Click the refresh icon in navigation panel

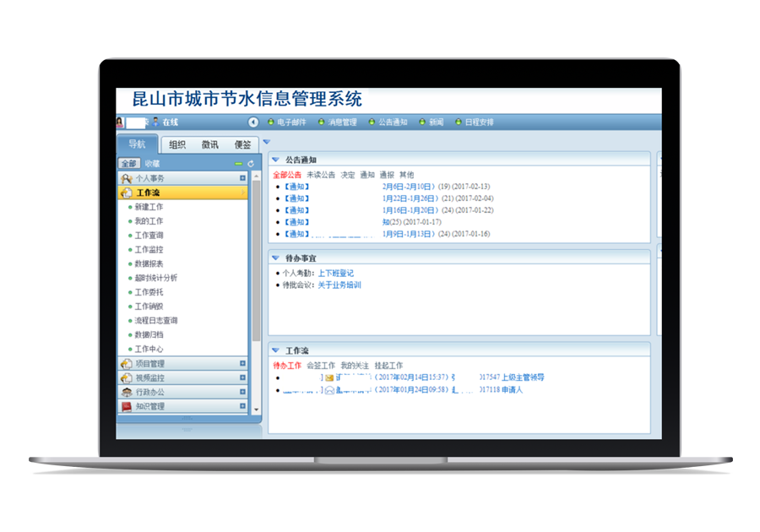pyautogui.click(x=251, y=164)
